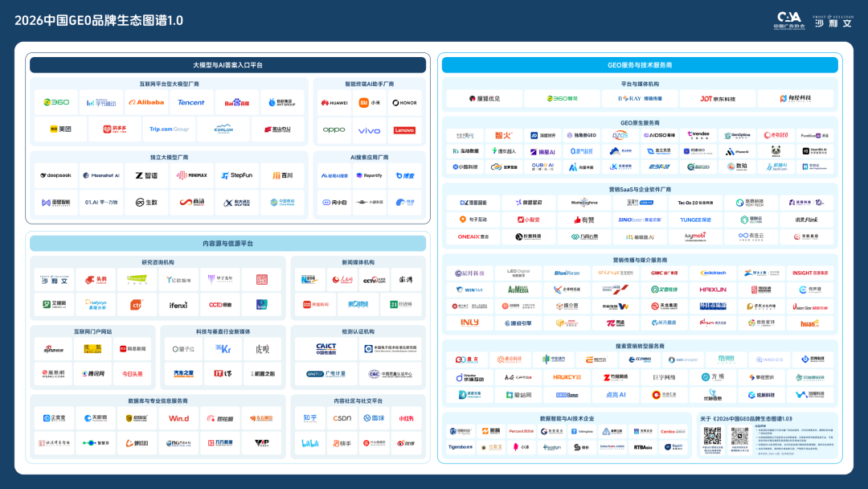Open the 知乎 logo tile
This screenshot has width=868, height=489.
point(310,418)
